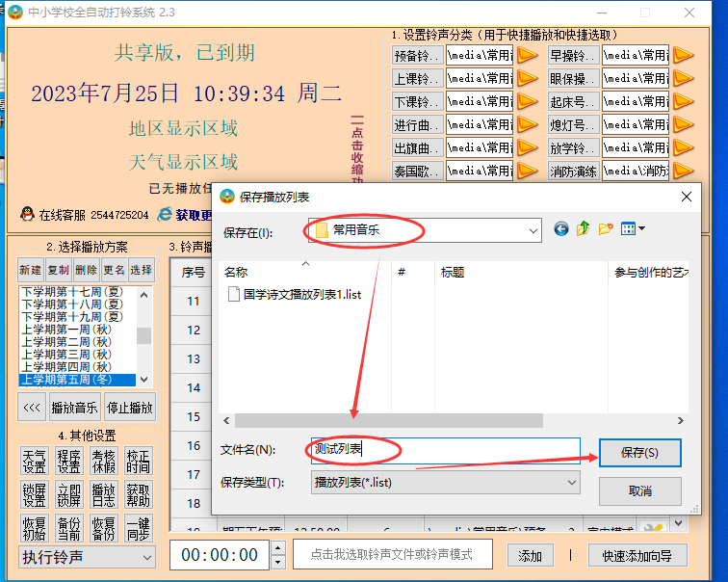728x582 pixels.
Task: Go back to previous folder in dialog
Action: [561, 229]
